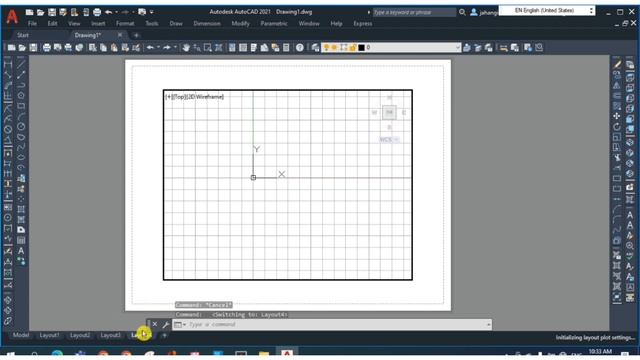Open the Format menu

[125, 24]
